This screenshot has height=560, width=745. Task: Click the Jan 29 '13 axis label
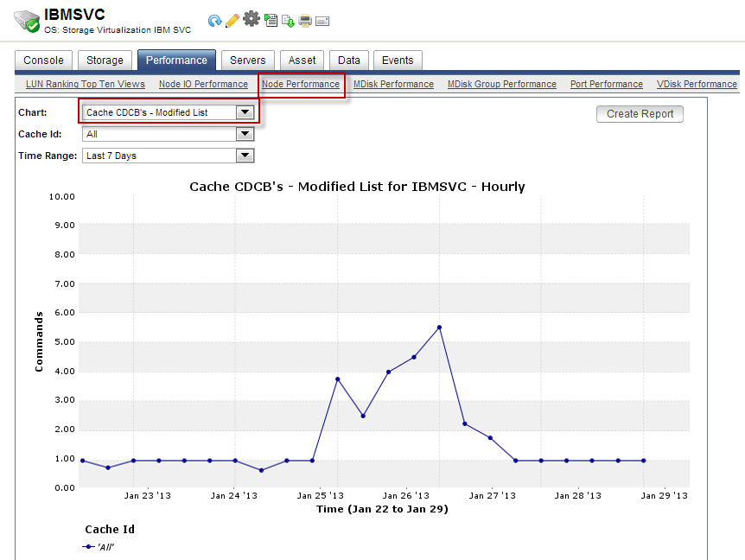click(x=665, y=496)
